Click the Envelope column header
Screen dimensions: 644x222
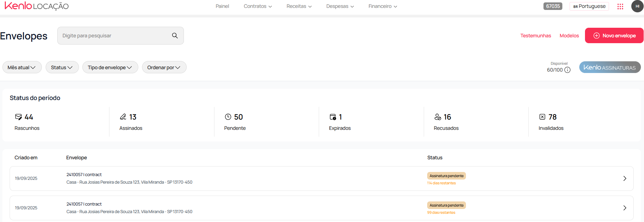pyautogui.click(x=77, y=158)
